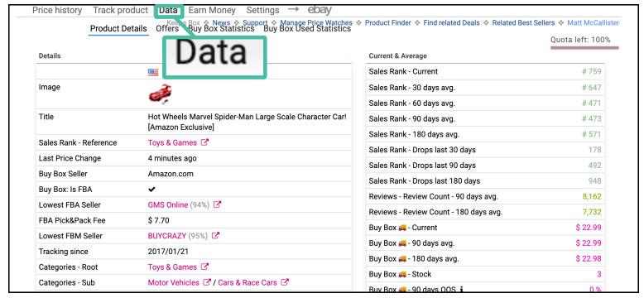Viewport: 644px width, 298px height.
Task: Open the Product Finder link
Action: coord(387,23)
